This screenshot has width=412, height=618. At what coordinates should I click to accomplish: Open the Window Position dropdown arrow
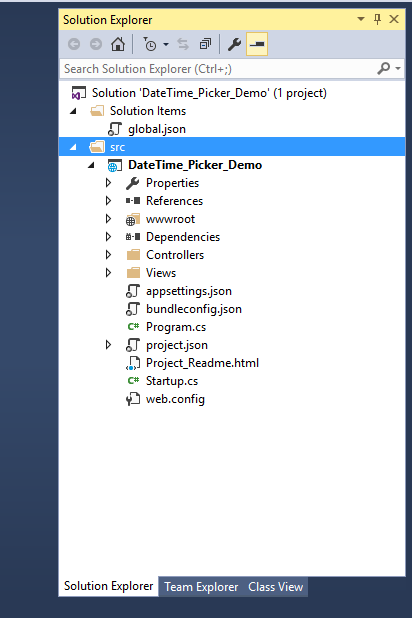point(360,19)
